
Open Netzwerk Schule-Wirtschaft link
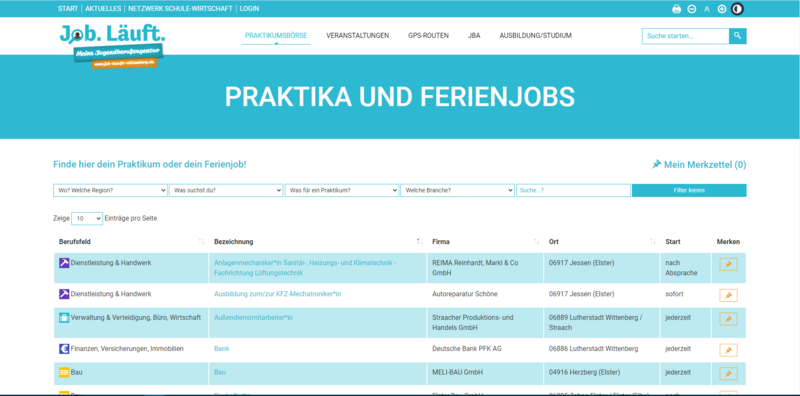pos(181,9)
